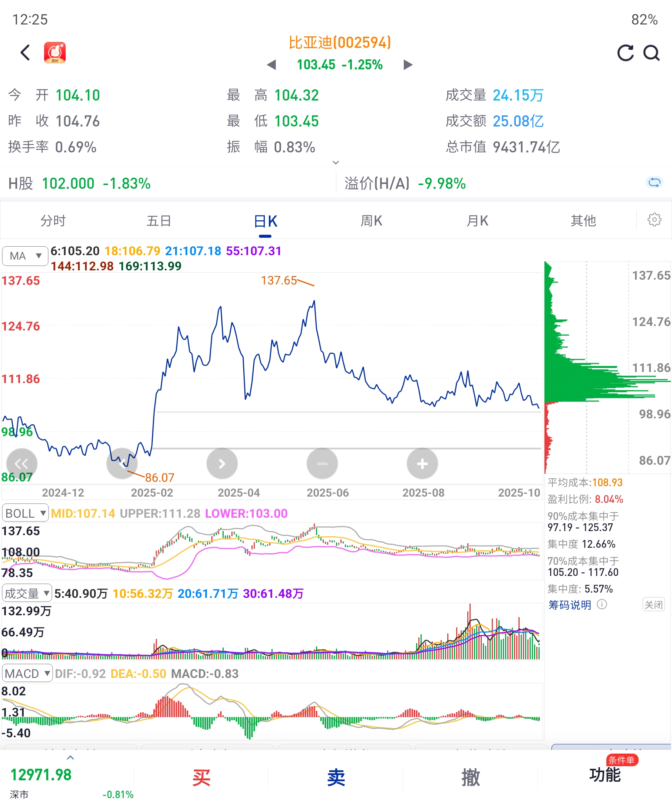Screen dimensions: 672x807
Task: Expand more quote details chevron
Action: (336, 162)
